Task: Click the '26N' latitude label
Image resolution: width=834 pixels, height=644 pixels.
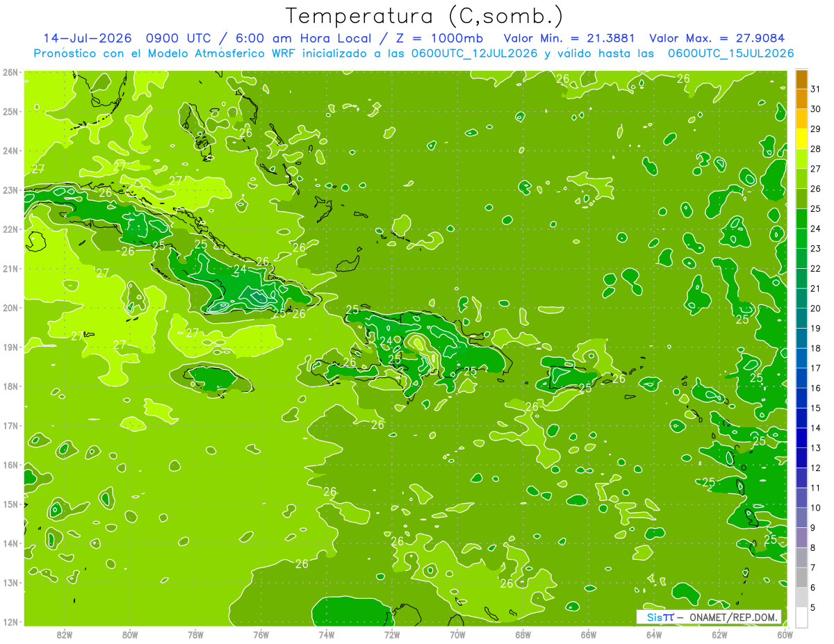Action: (x=10, y=72)
